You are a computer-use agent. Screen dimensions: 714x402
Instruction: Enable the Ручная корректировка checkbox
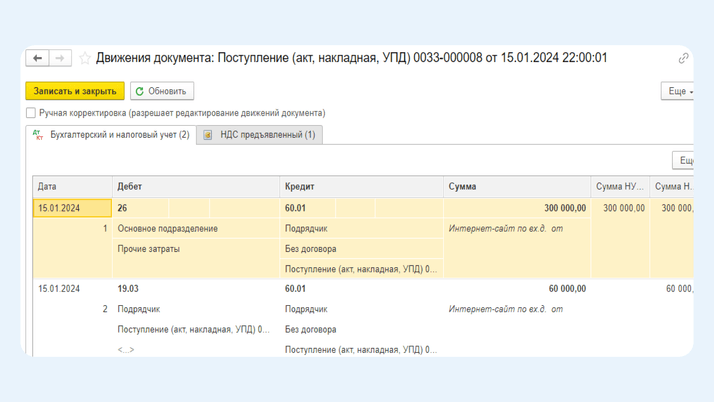click(31, 112)
